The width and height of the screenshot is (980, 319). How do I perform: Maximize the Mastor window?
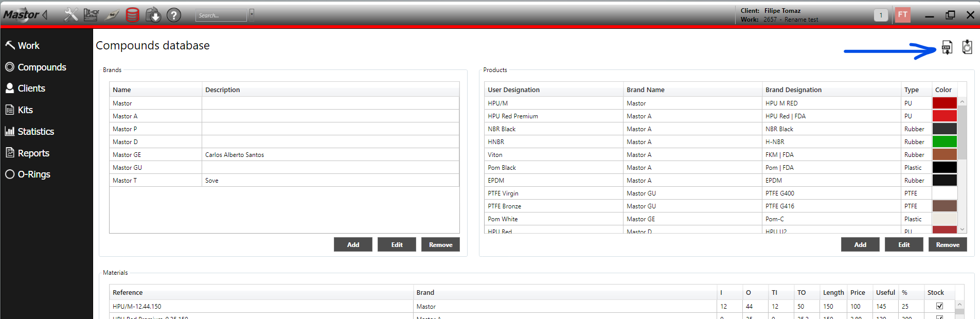pyautogui.click(x=950, y=15)
